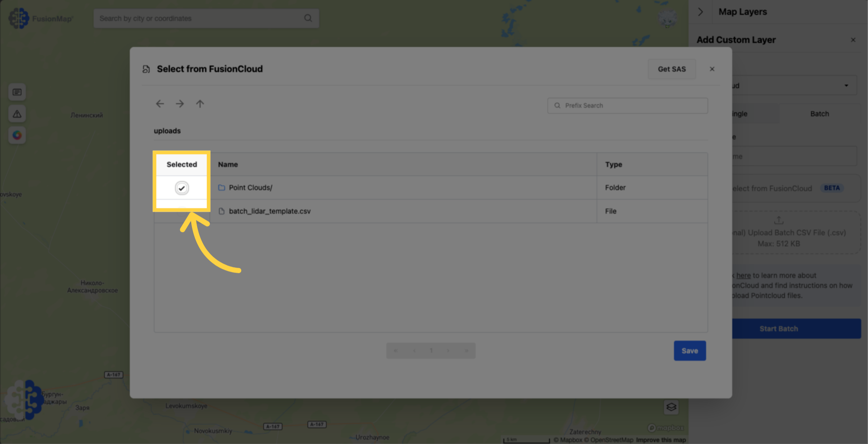Screen dimensions: 868x444
Task: Switch to the Single tab
Action: [755, 114]
